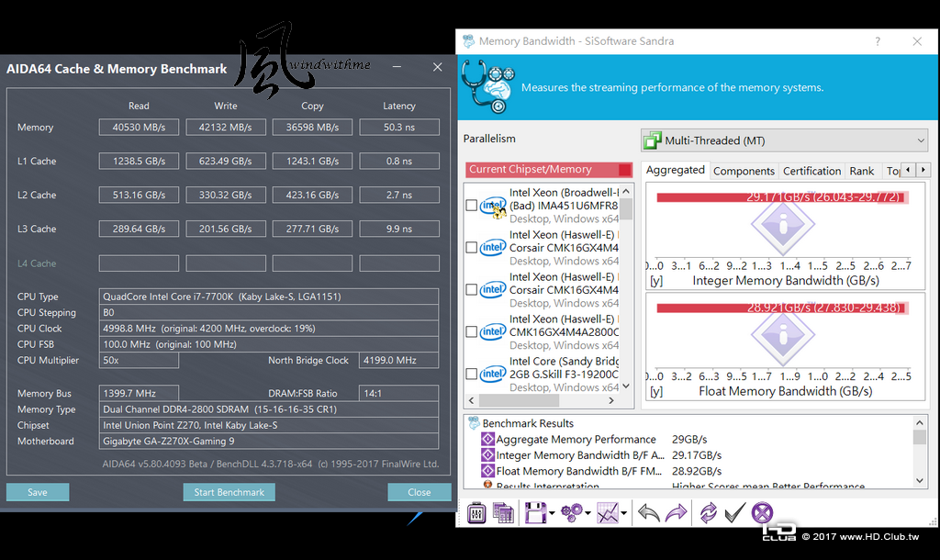940x560 pixels.
Task: Click the L2 Cache Read 513.16 GB/s value
Action: tap(140, 196)
